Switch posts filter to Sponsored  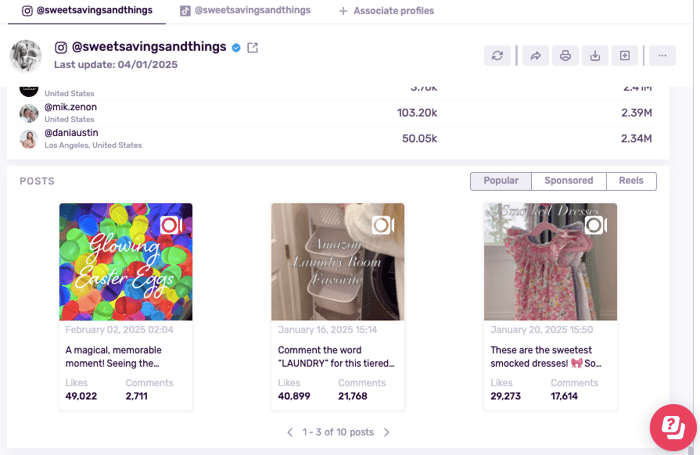click(568, 181)
